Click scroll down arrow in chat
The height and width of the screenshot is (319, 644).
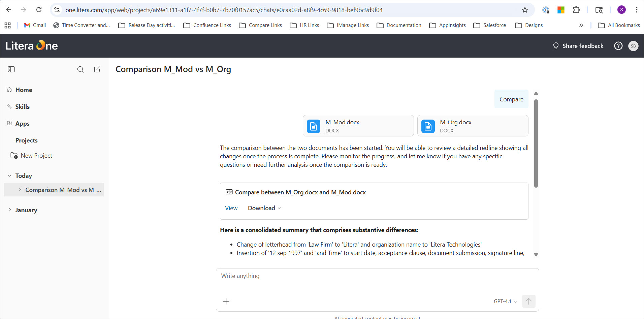coord(536,255)
